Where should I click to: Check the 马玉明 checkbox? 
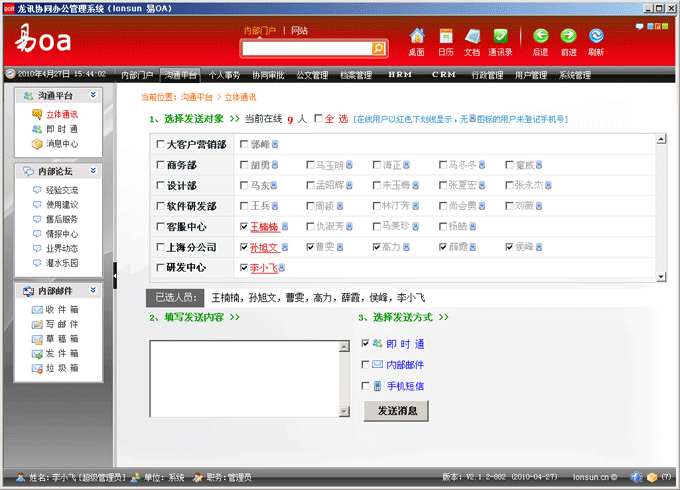(x=311, y=165)
